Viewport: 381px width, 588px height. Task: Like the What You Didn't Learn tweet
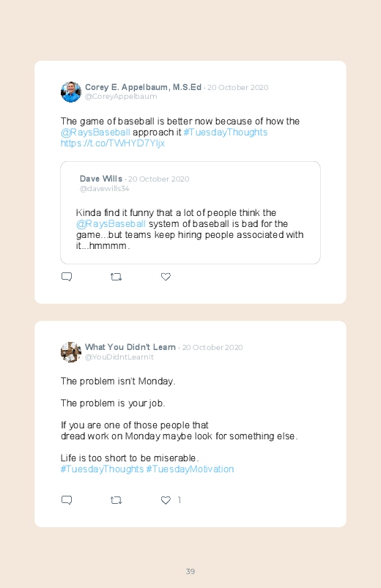166,500
